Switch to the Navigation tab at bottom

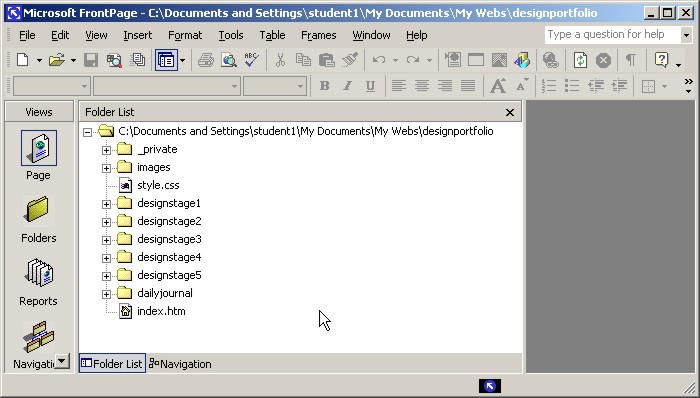click(x=180, y=364)
